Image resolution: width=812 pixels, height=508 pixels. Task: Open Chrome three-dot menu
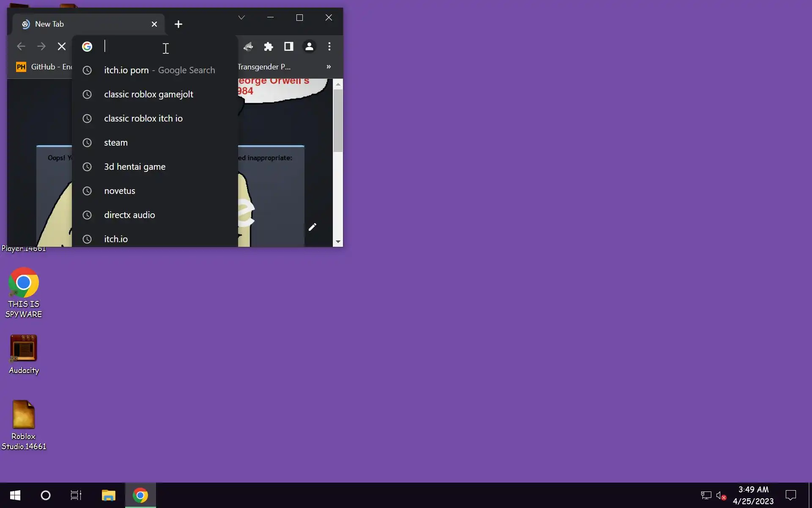pos(329,47)
